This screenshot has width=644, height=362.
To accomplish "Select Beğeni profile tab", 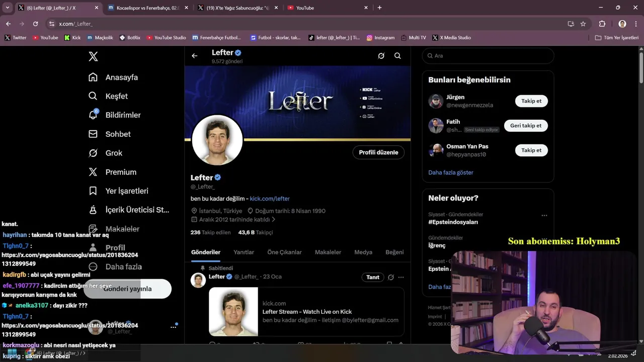I will [394, 252].
